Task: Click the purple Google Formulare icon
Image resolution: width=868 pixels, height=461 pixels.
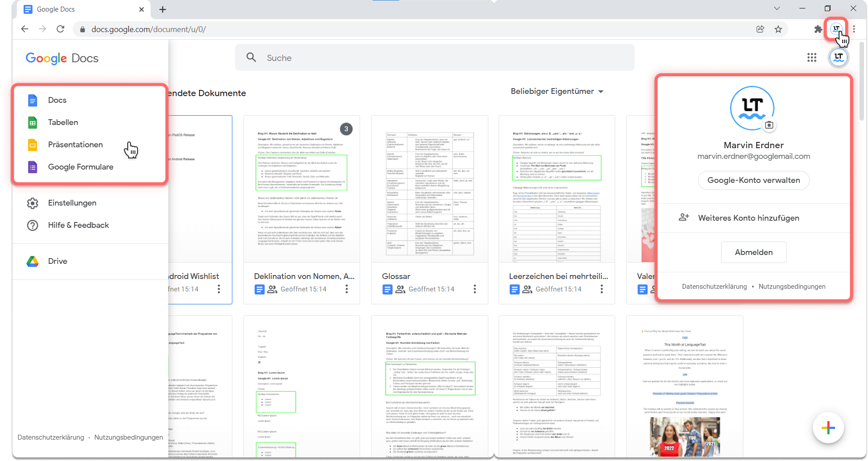Action: tap(32, 167)
